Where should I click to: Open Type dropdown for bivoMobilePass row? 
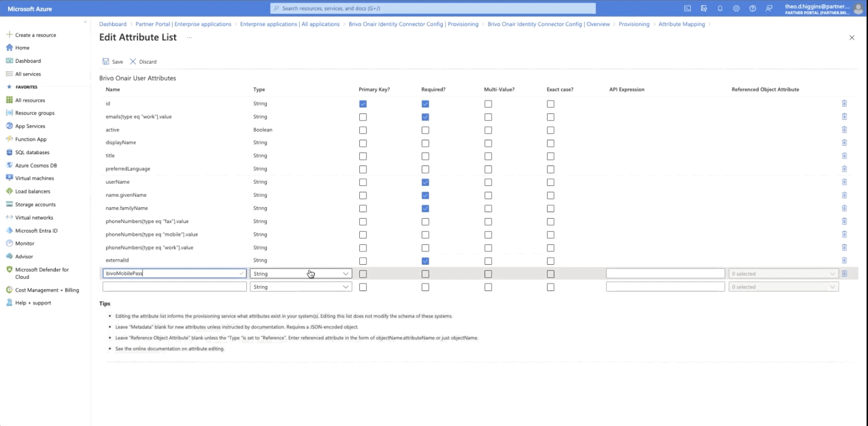pyautogui.click(x=301, y=273)
